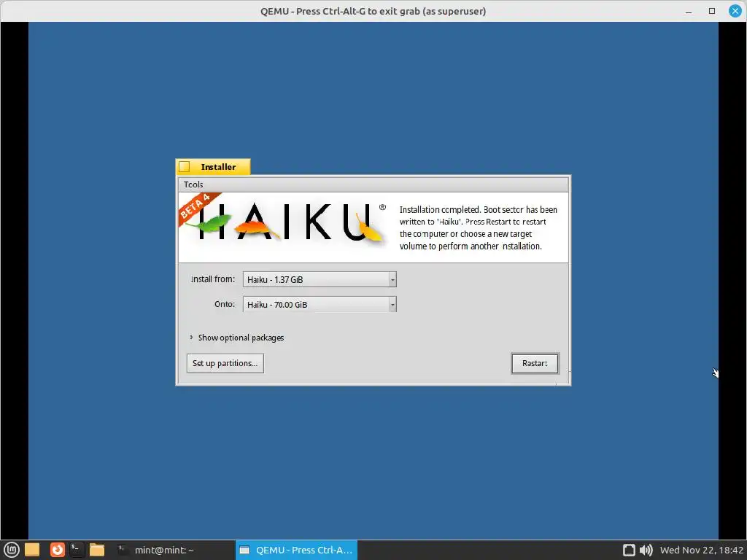Click the Installation completed message text
The height and width of the screenshot is (560, 747).
(478, 227)
